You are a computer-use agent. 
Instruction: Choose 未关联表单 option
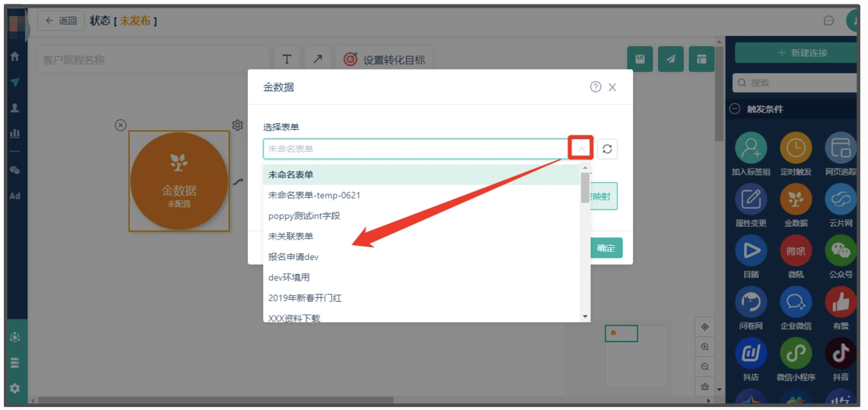click(422, 236)
